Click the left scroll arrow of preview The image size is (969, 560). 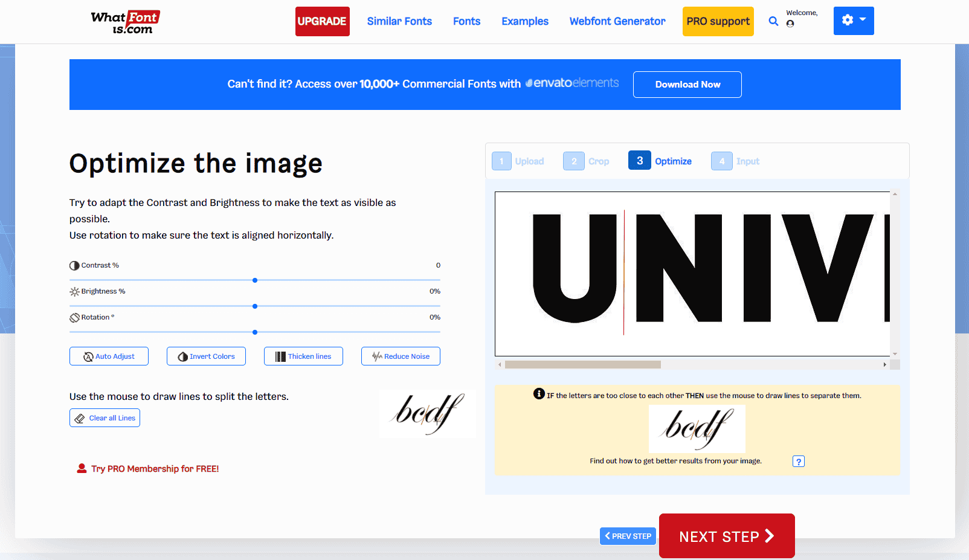point(500,364)
